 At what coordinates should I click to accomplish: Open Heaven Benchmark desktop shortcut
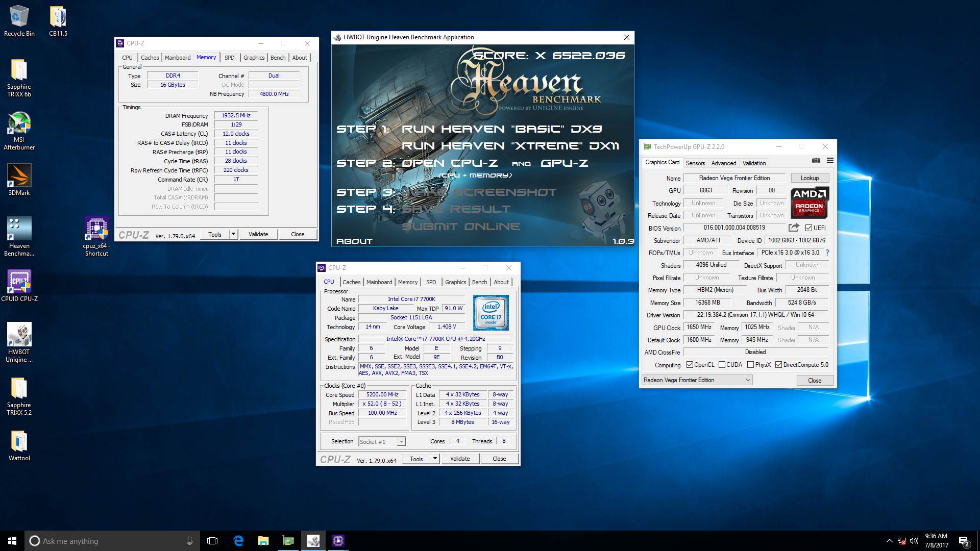tap(19, 237)
